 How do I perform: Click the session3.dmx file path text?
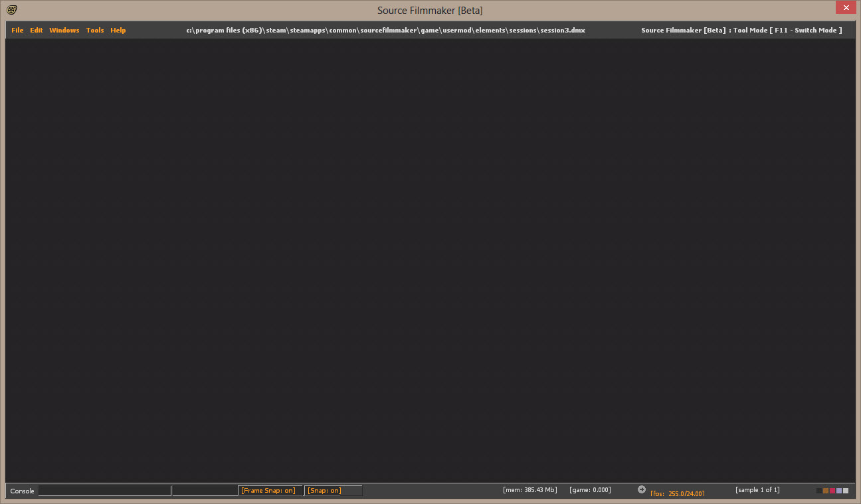point(386,31)
